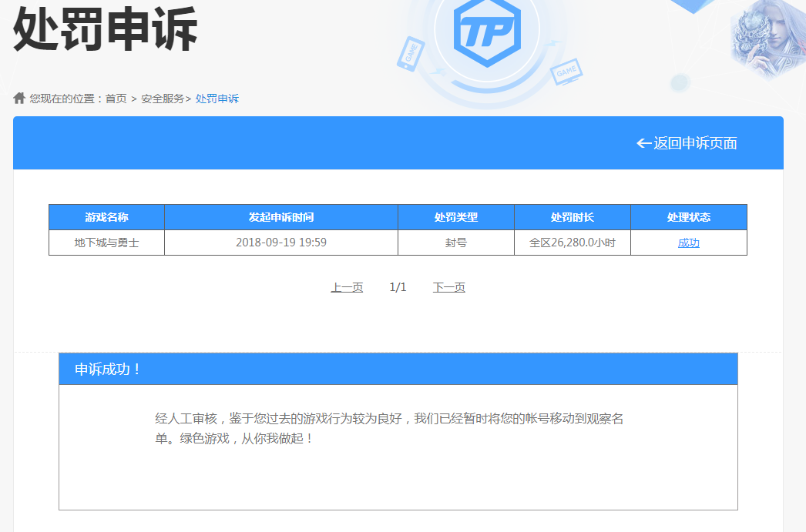
Task: Select the 全区26,280.0小时 cell
Action: pyautogui.click(x=573, y=243)
